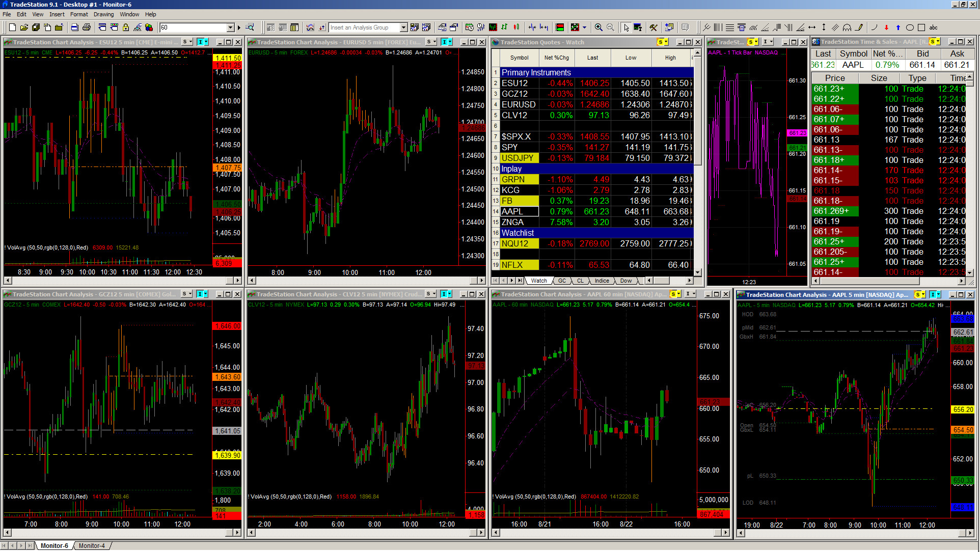Select the parallel lines drawing tool

pyautogui.click(x=835, y=27)
